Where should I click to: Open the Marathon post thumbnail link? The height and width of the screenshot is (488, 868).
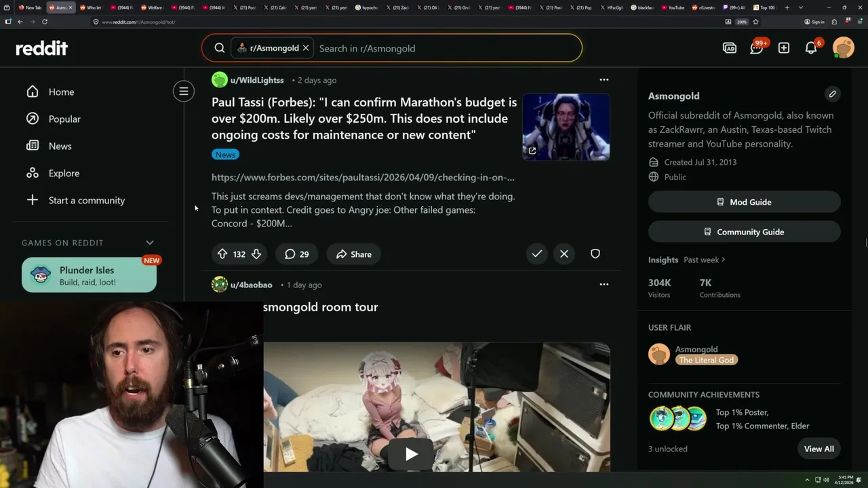[566, 127]
